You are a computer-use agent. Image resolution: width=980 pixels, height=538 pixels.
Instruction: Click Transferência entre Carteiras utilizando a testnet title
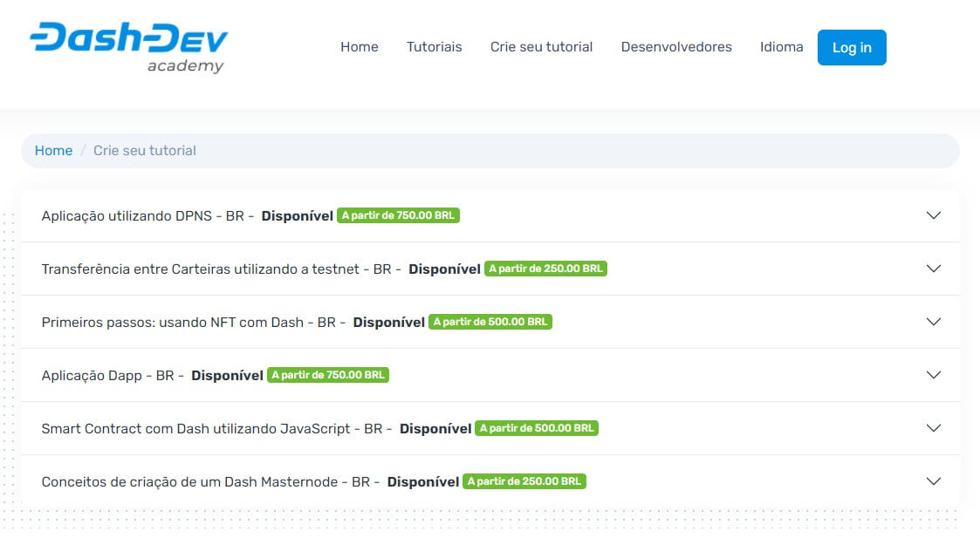coord(222,269)
